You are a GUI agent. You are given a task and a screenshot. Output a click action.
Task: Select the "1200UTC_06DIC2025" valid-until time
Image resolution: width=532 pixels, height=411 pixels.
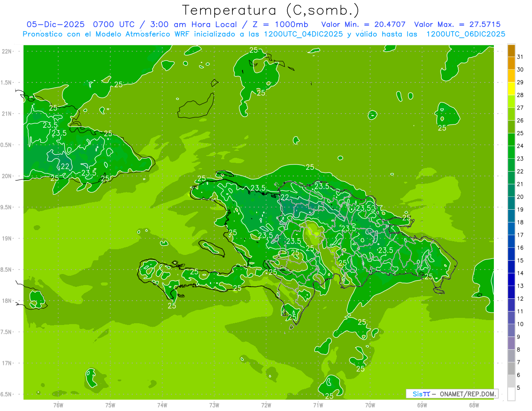[x=465, y=34]
